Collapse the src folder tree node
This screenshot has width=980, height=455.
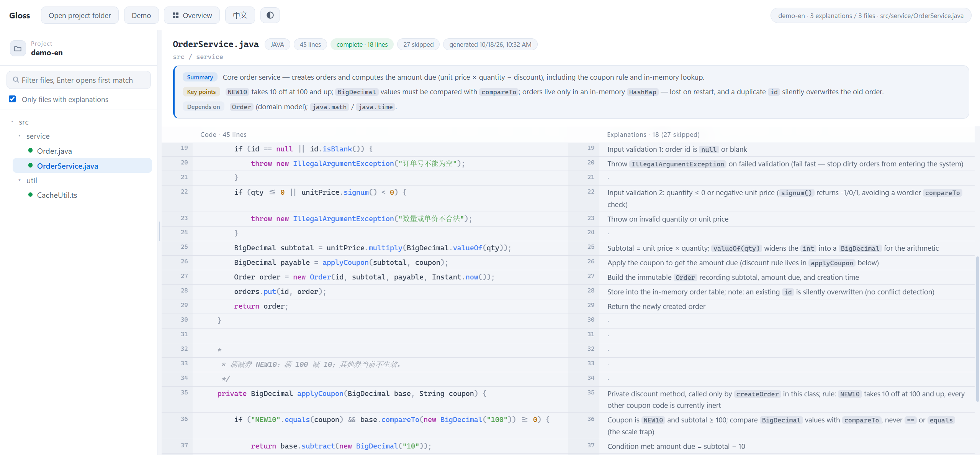12,122
